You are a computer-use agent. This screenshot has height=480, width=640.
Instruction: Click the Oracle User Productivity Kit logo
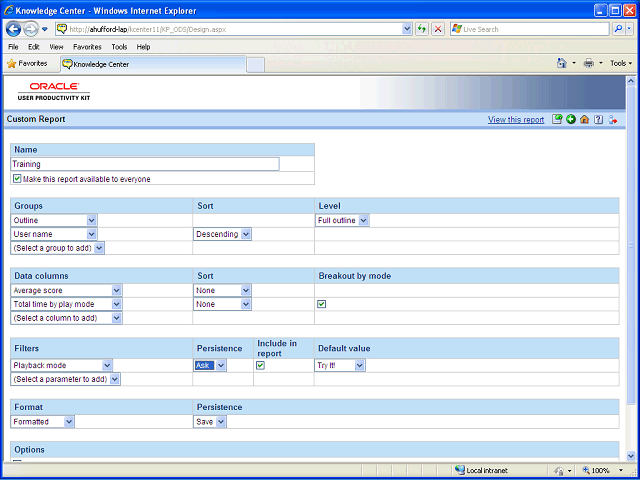(x=54, y=91)
